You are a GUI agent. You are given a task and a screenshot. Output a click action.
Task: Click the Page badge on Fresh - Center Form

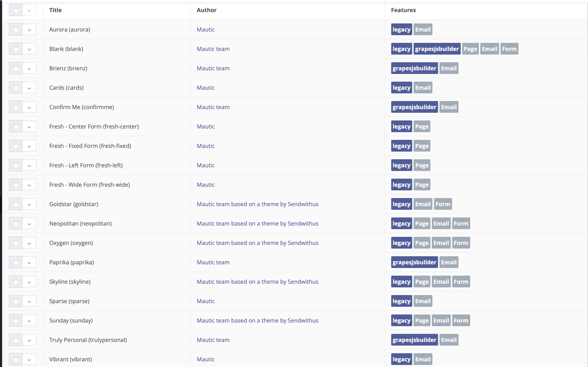click(x=422, y=126)
